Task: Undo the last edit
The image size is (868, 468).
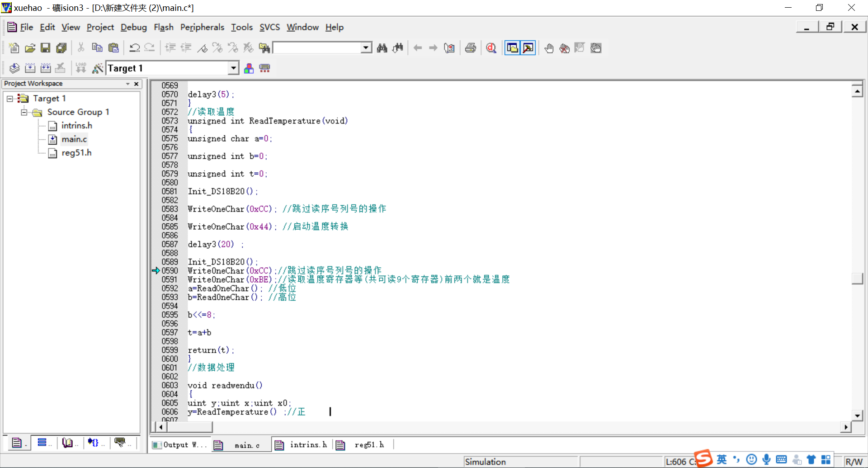Action: [134, 48]
